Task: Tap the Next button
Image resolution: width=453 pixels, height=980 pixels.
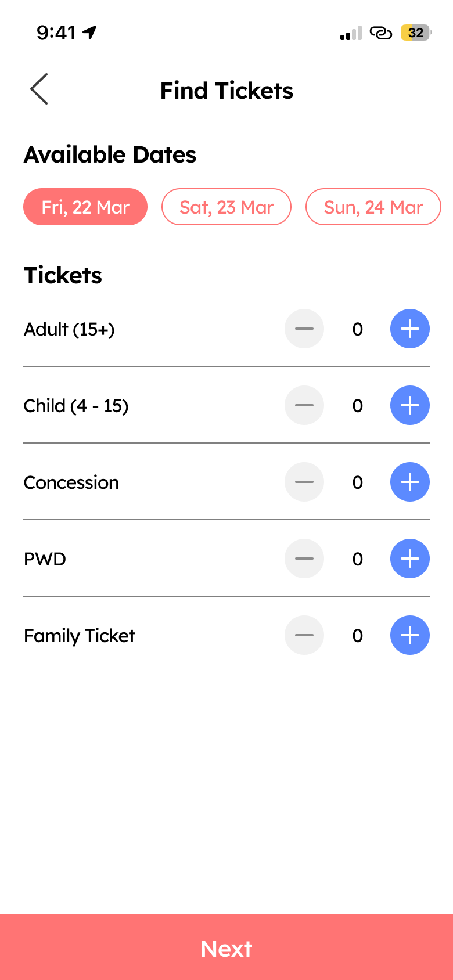Action: [227, 949]
